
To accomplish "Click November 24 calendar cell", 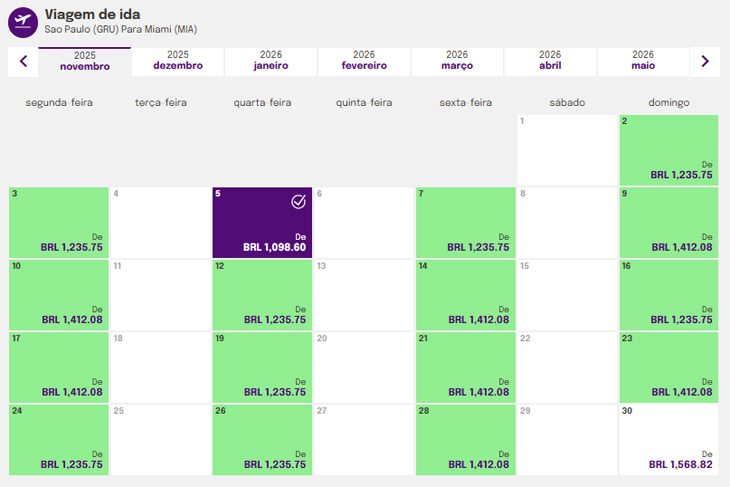I will (x=58, y=439).
